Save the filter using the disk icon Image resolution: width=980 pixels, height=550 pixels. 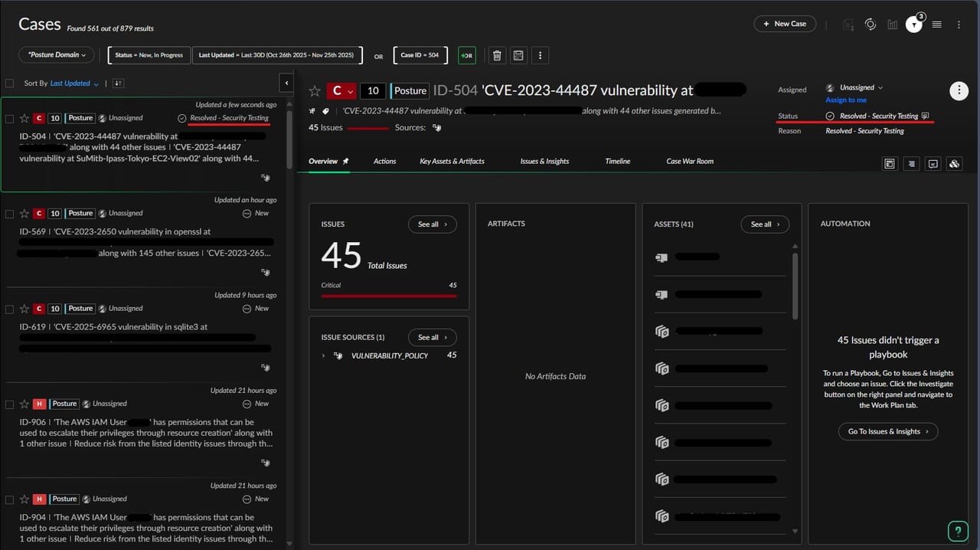click(x=518, y=55)
